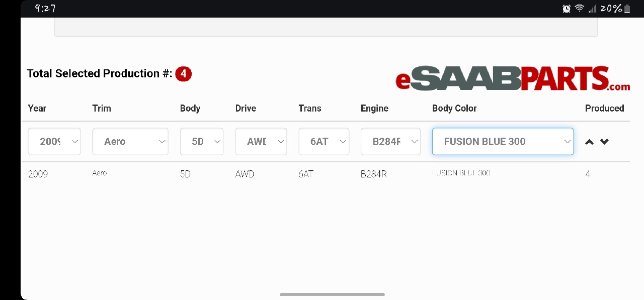Screen dimensions: 644x300
Task: Select the 2009 Aero result row
Action: [326, 174]
